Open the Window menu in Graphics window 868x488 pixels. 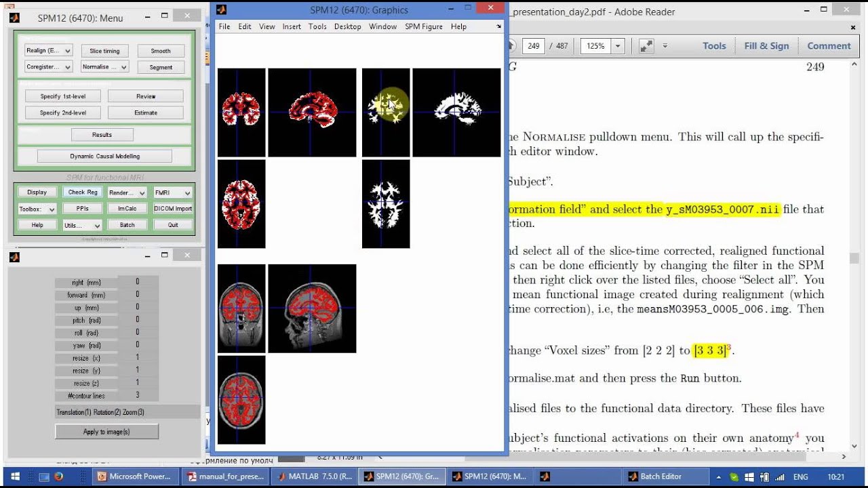[x=383, y=26]
